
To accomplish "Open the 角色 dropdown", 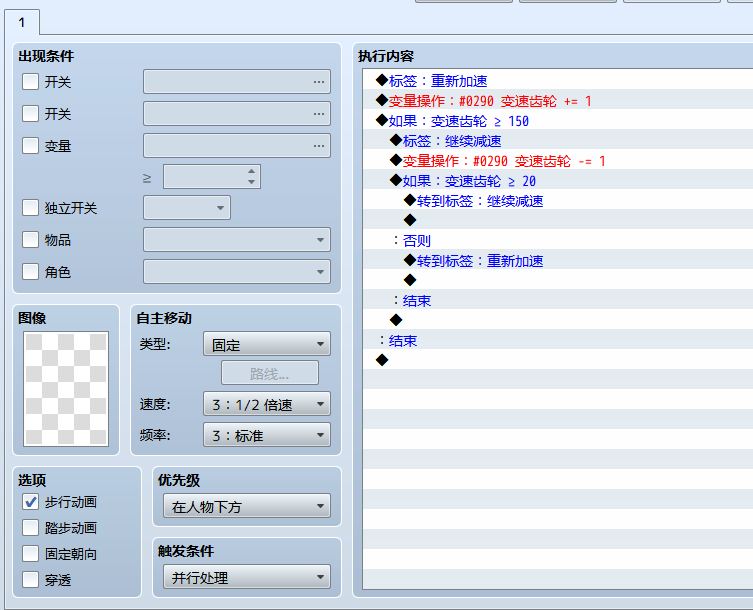I will 237,271.
